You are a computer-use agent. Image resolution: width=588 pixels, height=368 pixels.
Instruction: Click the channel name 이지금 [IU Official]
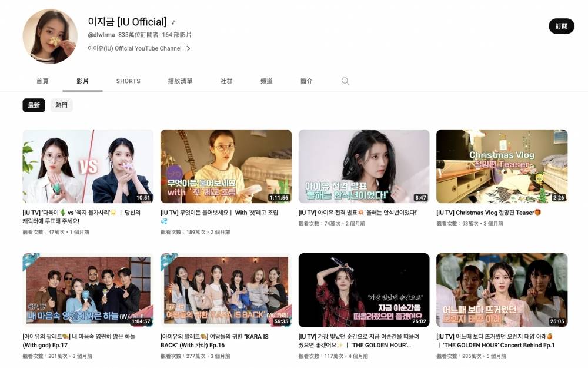coord(127,22)
